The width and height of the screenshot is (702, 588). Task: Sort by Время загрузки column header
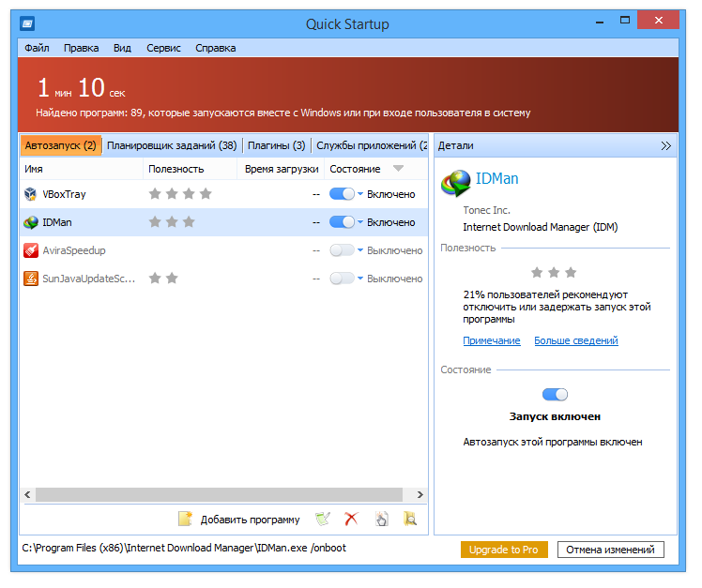tap(281, 169)
